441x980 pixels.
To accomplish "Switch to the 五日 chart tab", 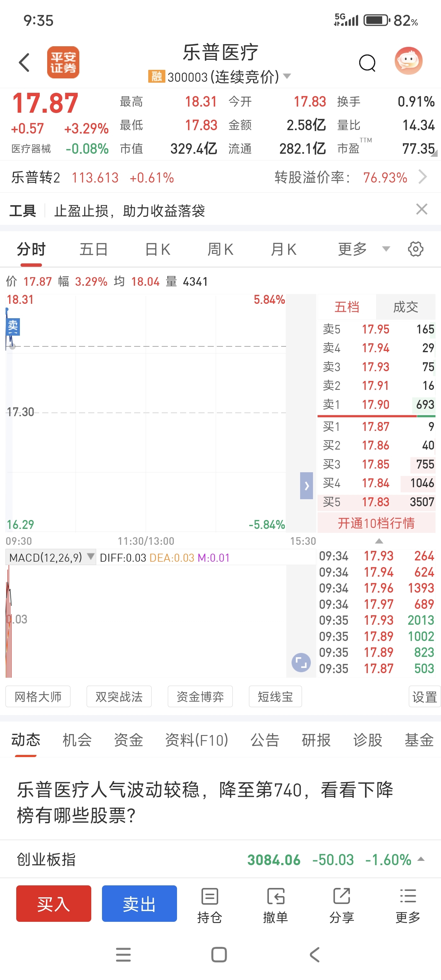I will coord(94,250).
